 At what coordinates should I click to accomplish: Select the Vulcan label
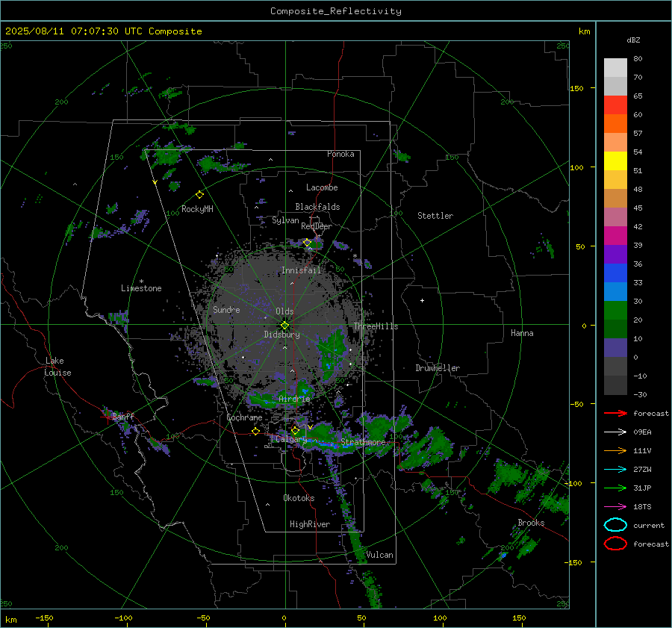click(379, 555)
